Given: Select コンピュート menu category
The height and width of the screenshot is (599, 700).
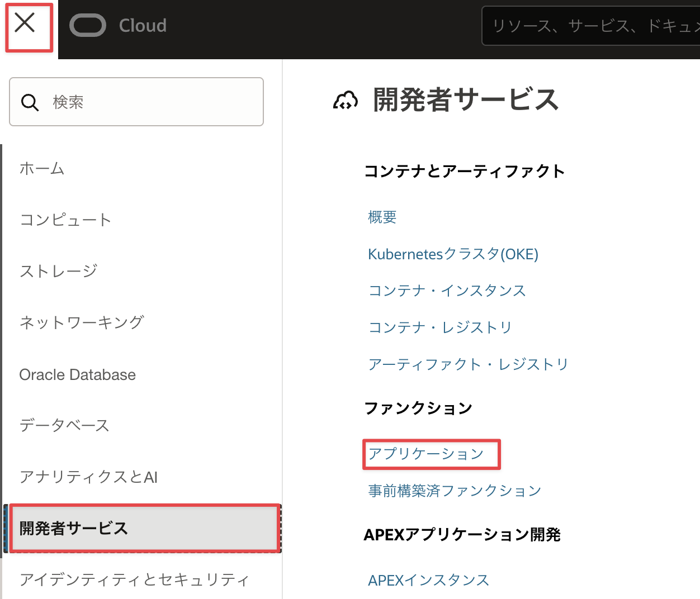Looking at the screenshot, I should pos(65,220).
